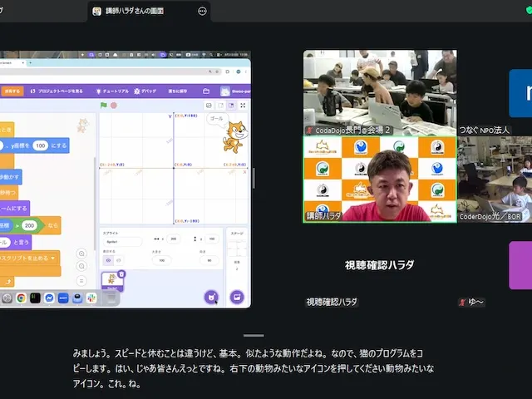This screenshot has width=532, height=399.
Task: Open the Tutorials lightbulb item
Action: click(112, 91)
